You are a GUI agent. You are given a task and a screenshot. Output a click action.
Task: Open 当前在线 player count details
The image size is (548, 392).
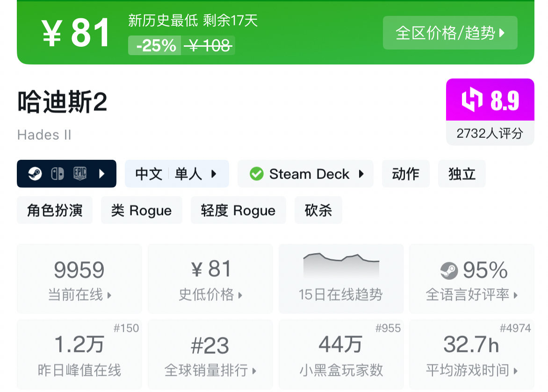pos(79,278)
